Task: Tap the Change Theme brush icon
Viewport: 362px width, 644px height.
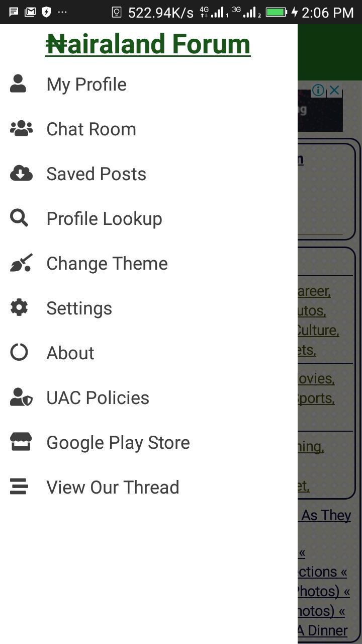Action: tap(21, 263)
